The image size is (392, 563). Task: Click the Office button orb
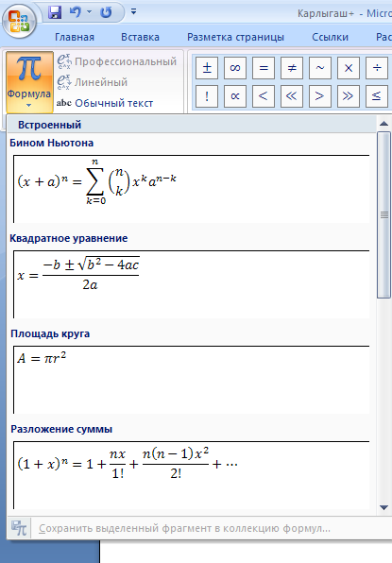(19, 22)
